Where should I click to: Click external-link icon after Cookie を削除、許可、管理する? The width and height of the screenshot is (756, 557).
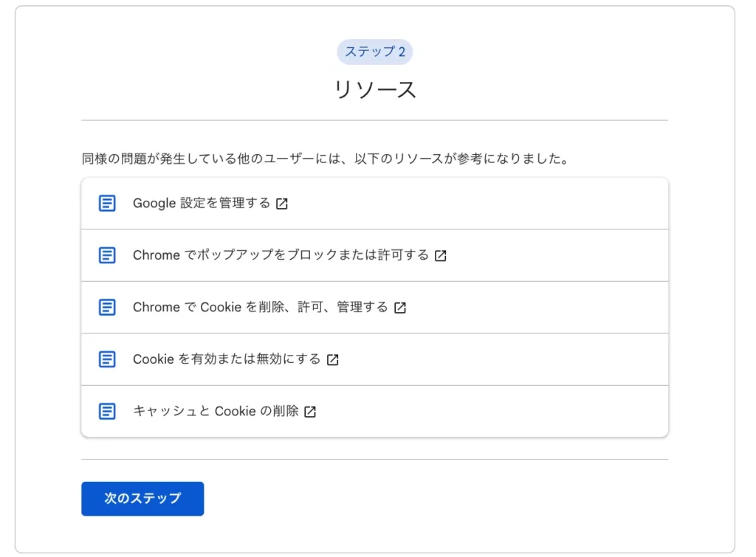(400, 308)
